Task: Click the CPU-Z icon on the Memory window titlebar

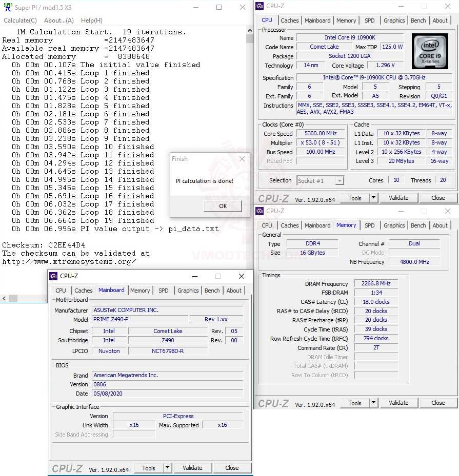Action: click(260, 211)
